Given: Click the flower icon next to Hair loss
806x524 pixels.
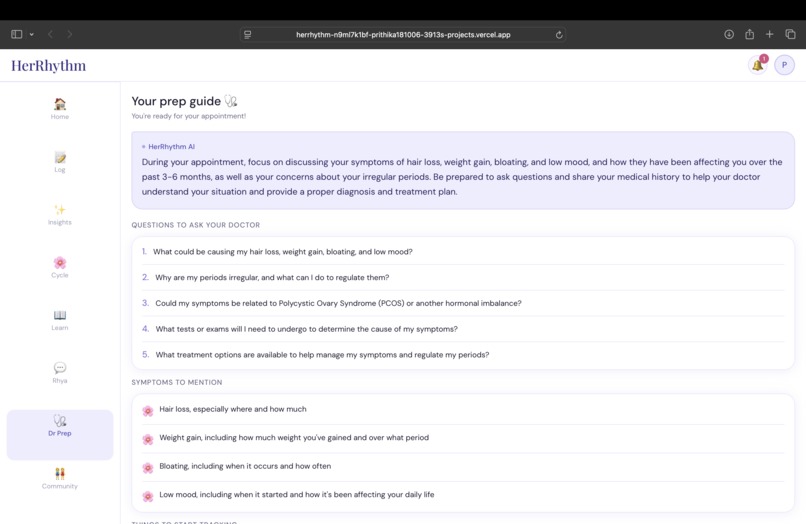Looking at the screenshot, I should (148, 411).
